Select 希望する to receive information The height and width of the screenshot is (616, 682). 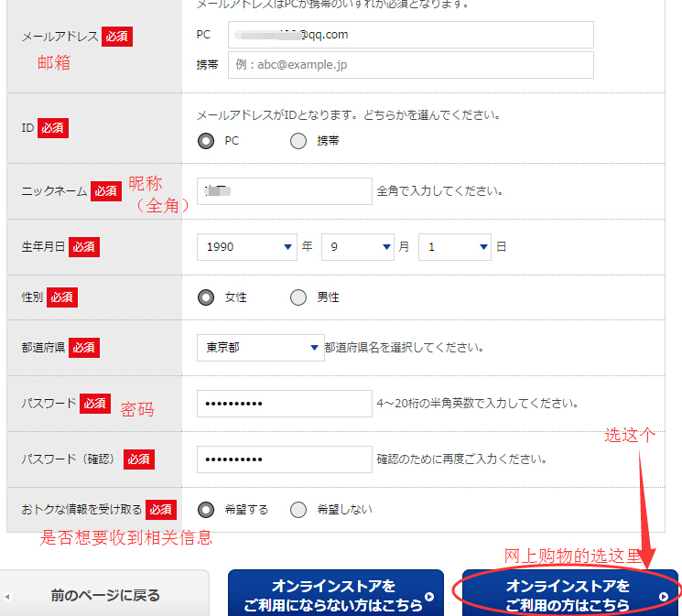(x=206, y=510)
